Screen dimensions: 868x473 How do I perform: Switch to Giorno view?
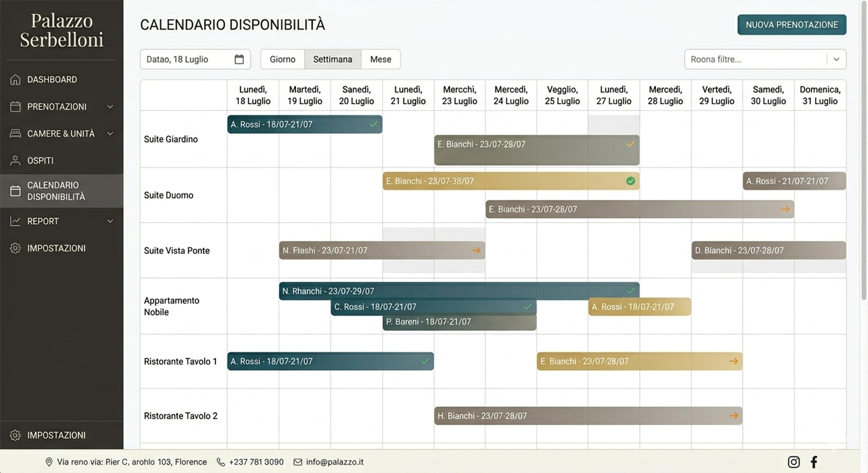click(x=282, y=59)
